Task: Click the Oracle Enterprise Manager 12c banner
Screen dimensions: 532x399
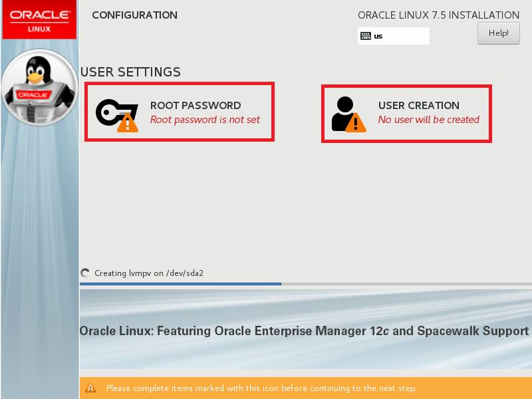Action: click(303, 331)
